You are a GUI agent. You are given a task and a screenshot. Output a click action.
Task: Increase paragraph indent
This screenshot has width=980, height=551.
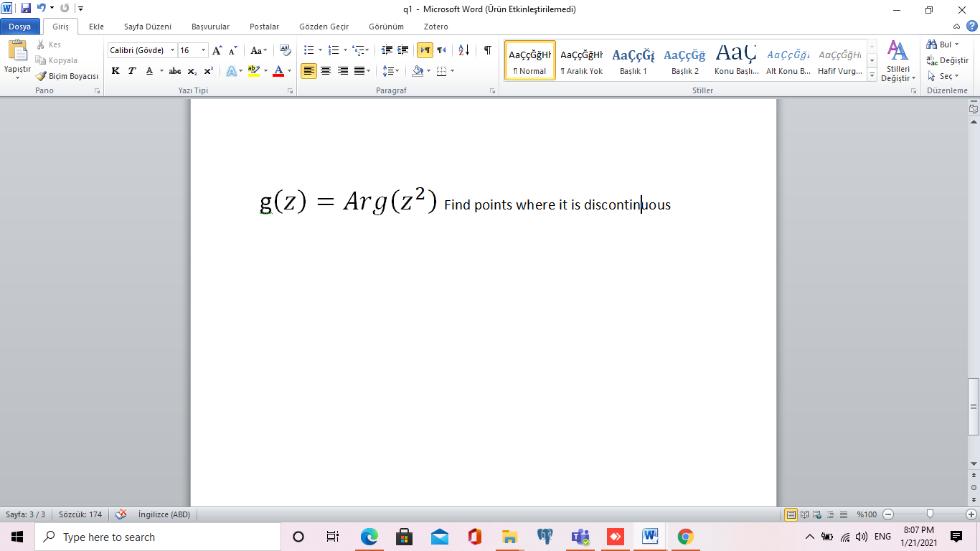(403, 50)
